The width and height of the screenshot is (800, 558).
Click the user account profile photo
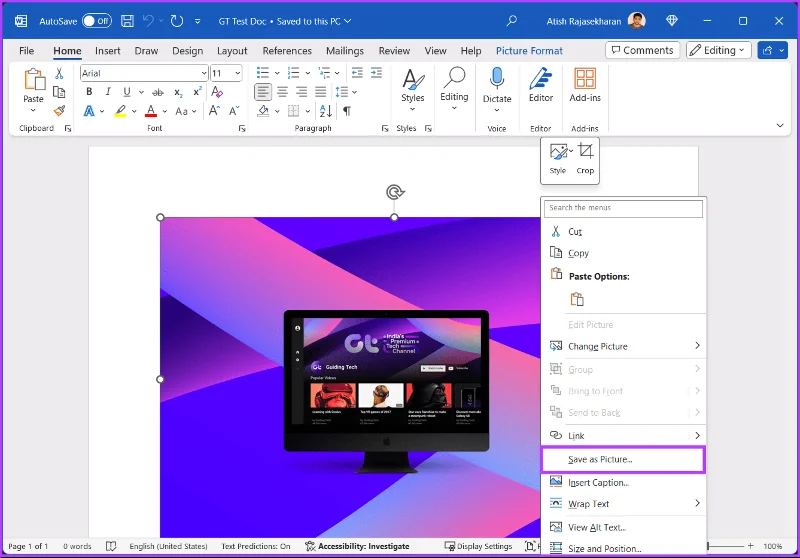[636, 21]
